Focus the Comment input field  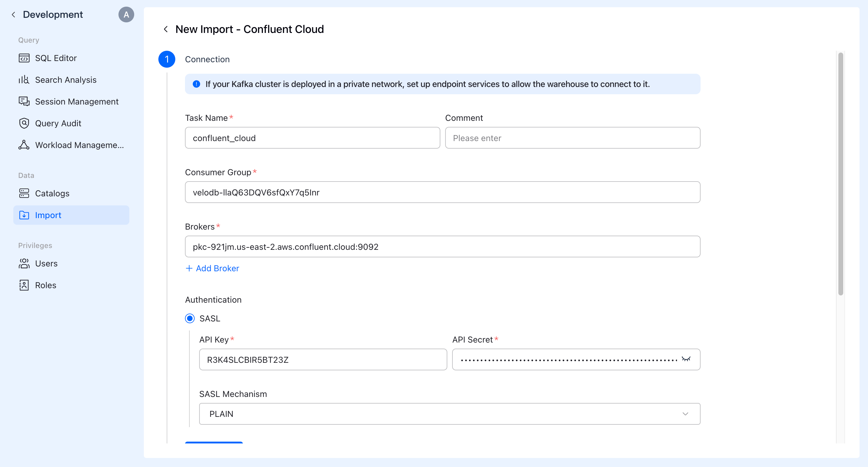[572, 138]
